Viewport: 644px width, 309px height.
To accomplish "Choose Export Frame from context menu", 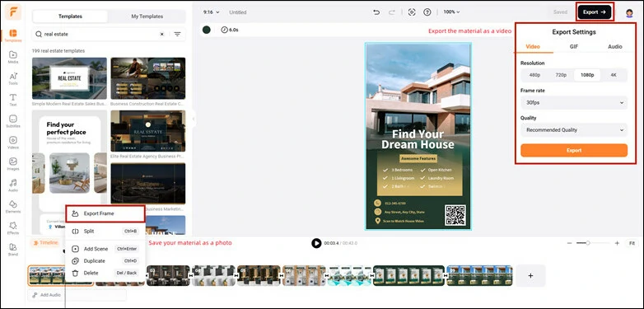I will 105,213.
